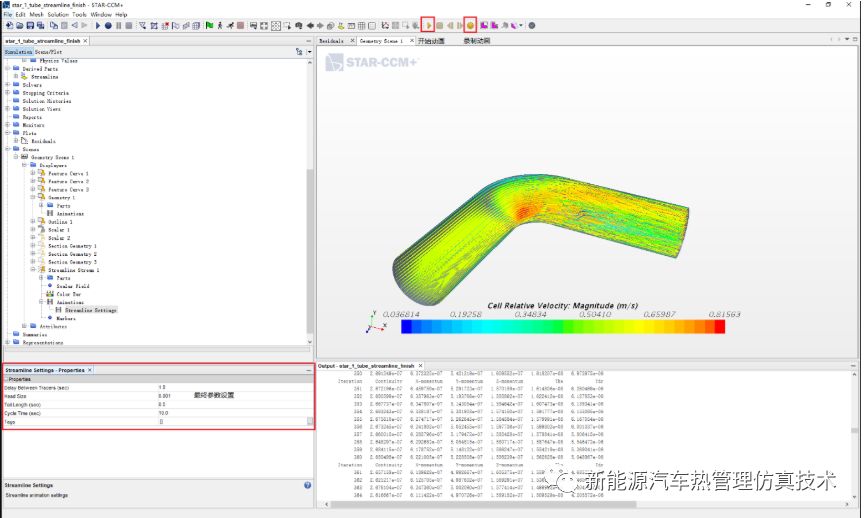Click the Geometry Scene 1 icon in tree

point(24,157)
